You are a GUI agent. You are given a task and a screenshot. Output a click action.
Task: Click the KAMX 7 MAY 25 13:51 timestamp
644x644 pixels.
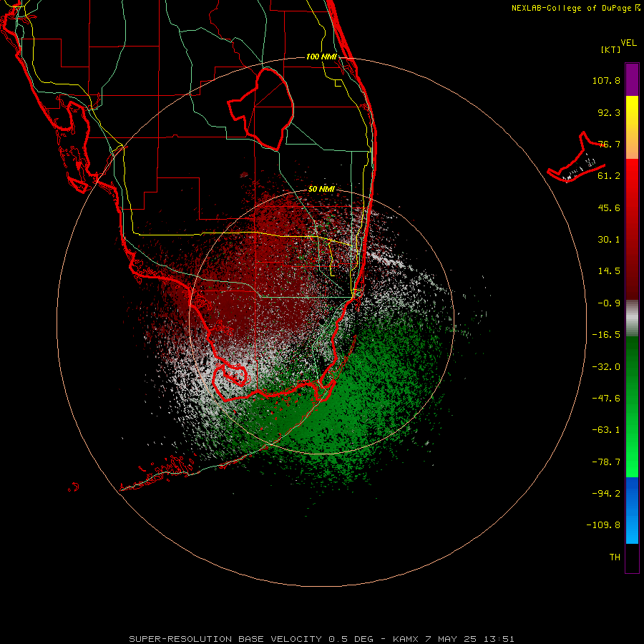click(454, 639)
